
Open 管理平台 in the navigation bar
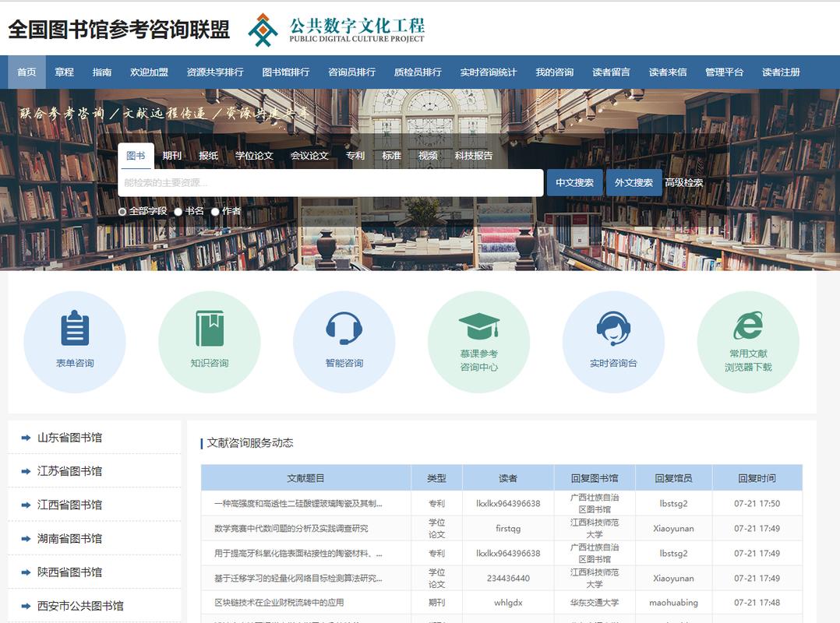click(725, 72)
